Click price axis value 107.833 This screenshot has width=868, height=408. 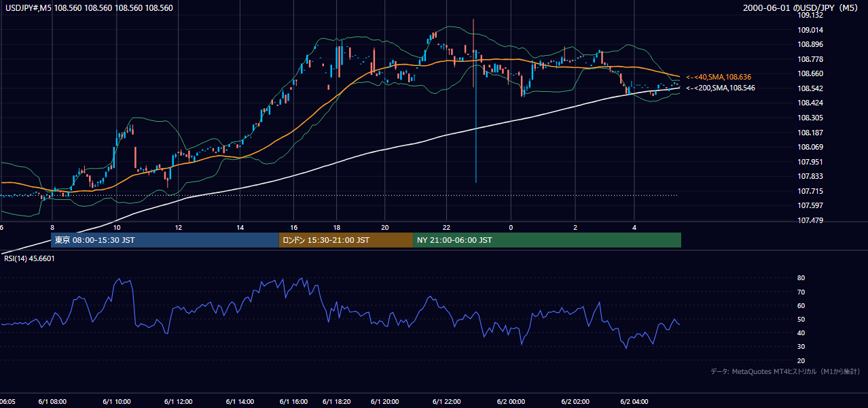810,176
